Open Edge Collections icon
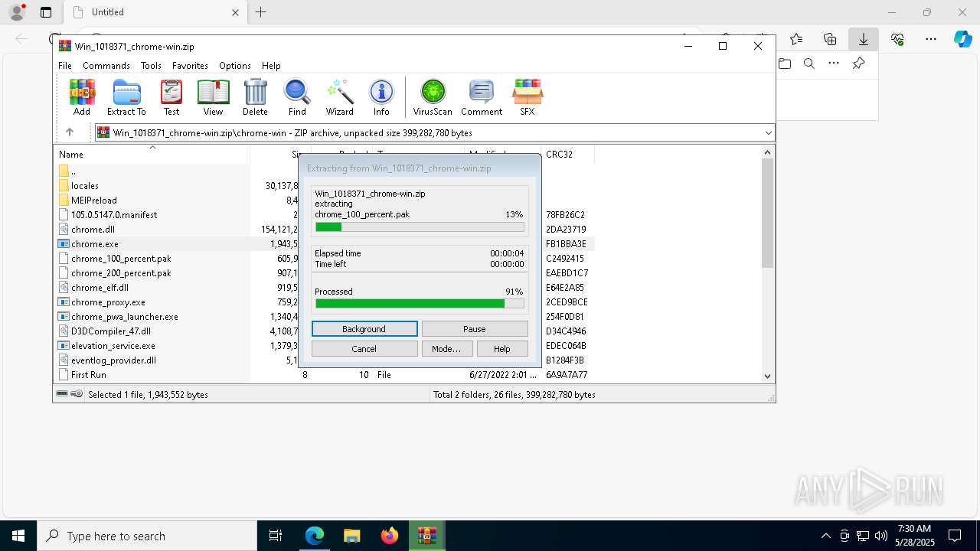 coord(830,39)
